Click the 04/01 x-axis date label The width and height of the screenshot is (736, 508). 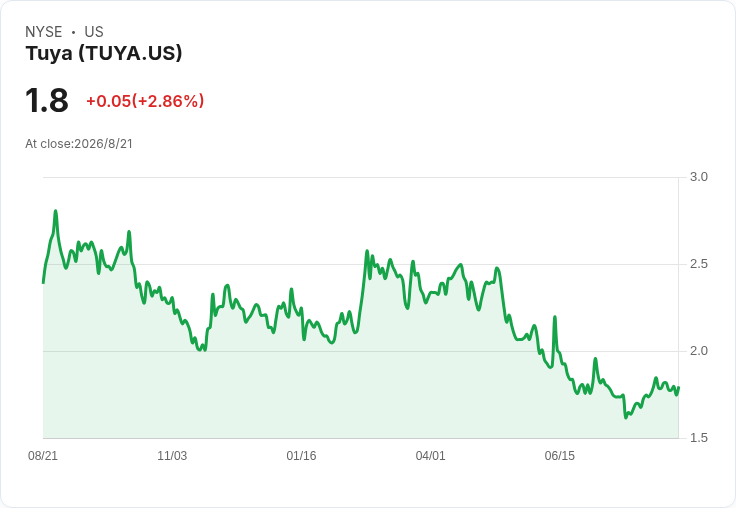point(430,456)
